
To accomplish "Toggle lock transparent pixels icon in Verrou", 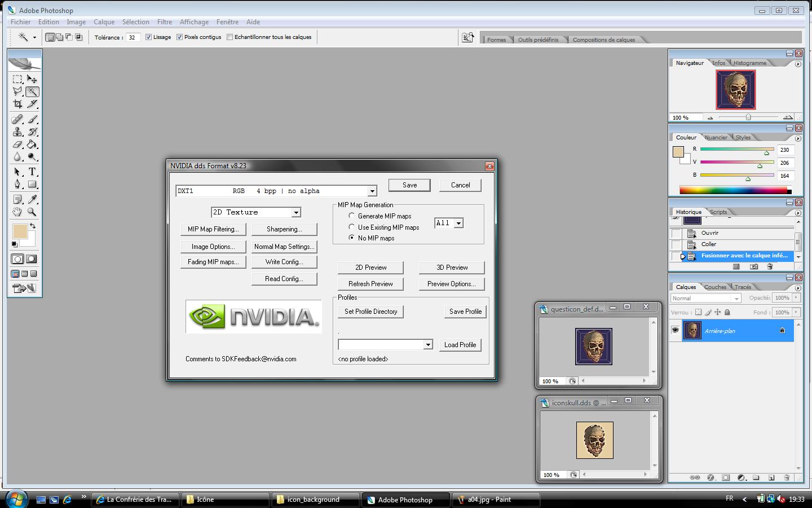I will [698, 312].
